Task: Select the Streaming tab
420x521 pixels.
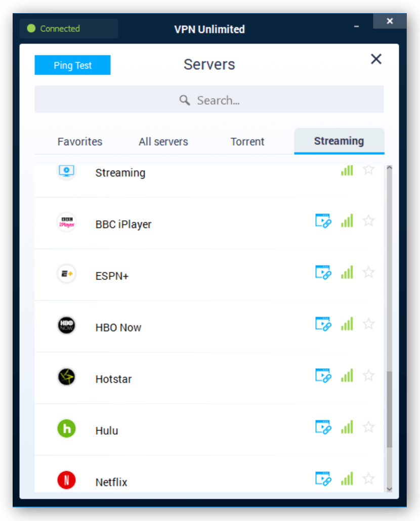Action: [x=339, y=141]
